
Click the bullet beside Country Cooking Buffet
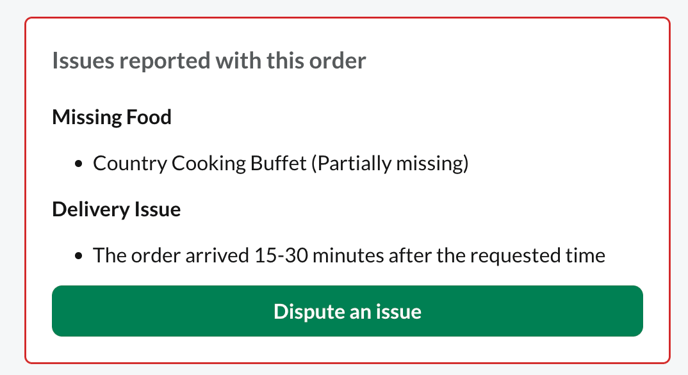(x=79, y=164)
